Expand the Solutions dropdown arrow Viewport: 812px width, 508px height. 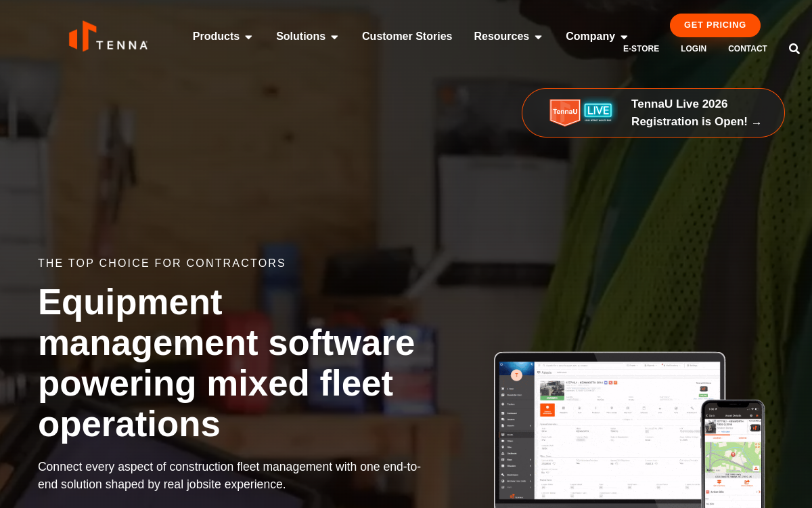click(x=334, y=37)
